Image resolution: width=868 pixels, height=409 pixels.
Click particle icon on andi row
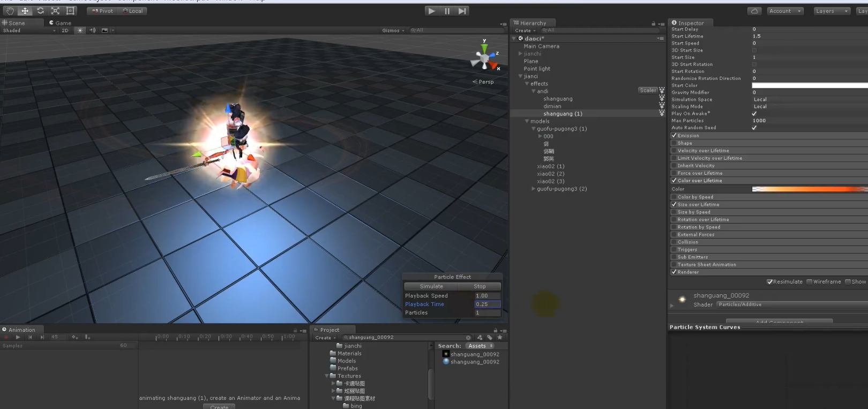click(x=662, y=91)
